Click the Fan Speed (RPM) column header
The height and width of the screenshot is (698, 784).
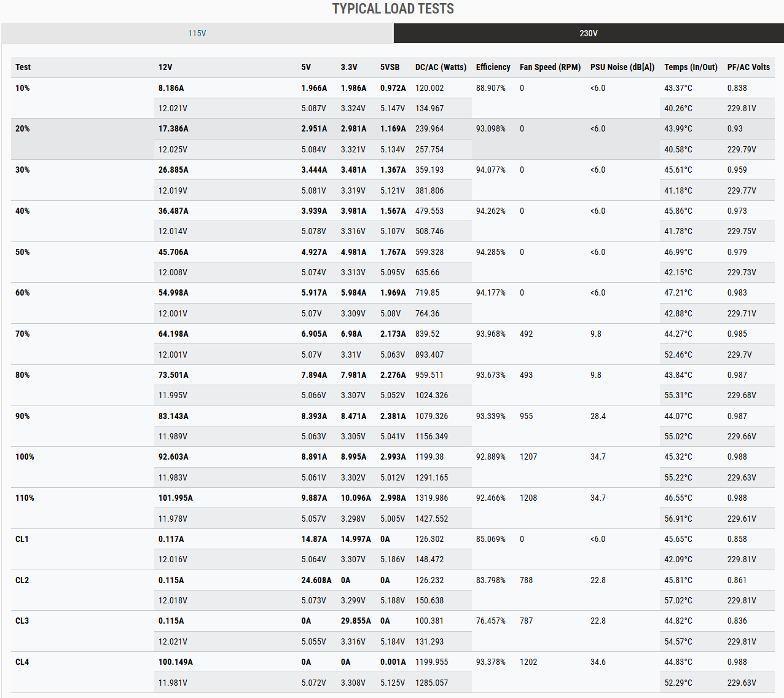[550, 67]
